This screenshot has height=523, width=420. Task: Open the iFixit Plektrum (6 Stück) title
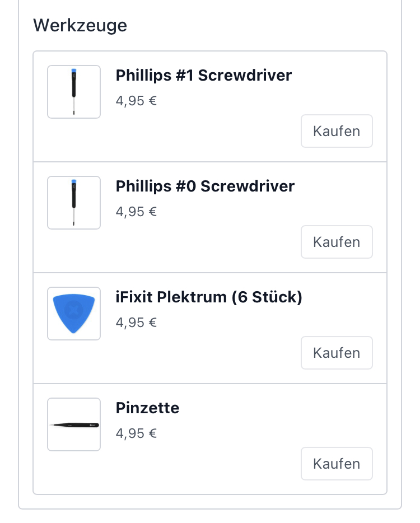point(209,297)
